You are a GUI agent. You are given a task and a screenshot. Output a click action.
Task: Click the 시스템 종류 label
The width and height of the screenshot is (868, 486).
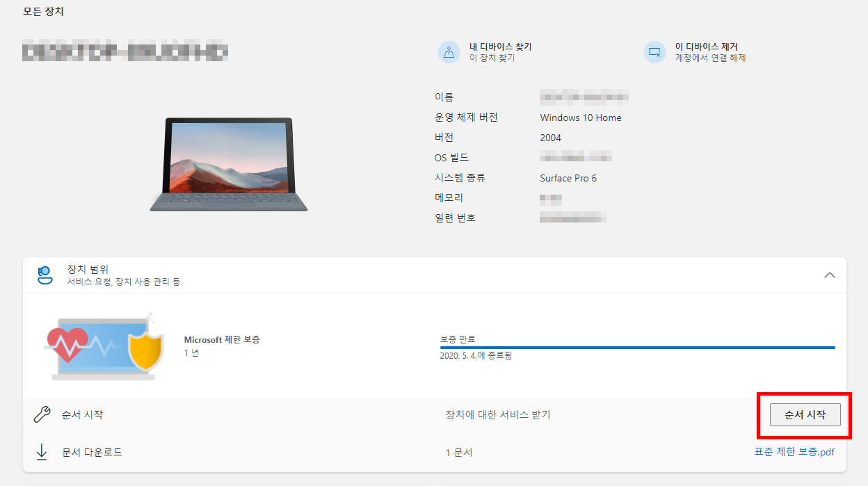460,178
